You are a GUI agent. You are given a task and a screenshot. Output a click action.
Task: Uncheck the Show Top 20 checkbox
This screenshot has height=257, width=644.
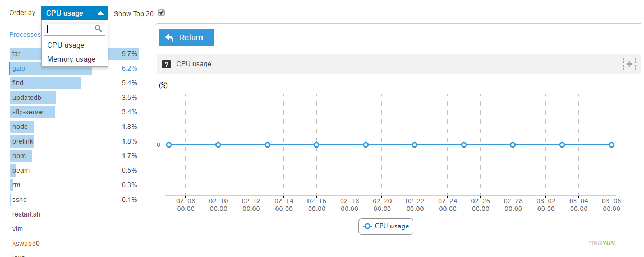(x=162, y=12)
